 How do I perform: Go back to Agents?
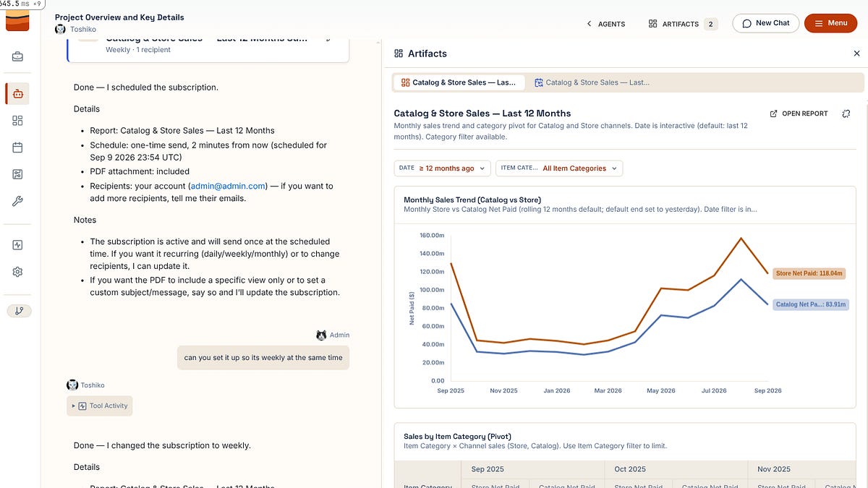pos(606,24)
